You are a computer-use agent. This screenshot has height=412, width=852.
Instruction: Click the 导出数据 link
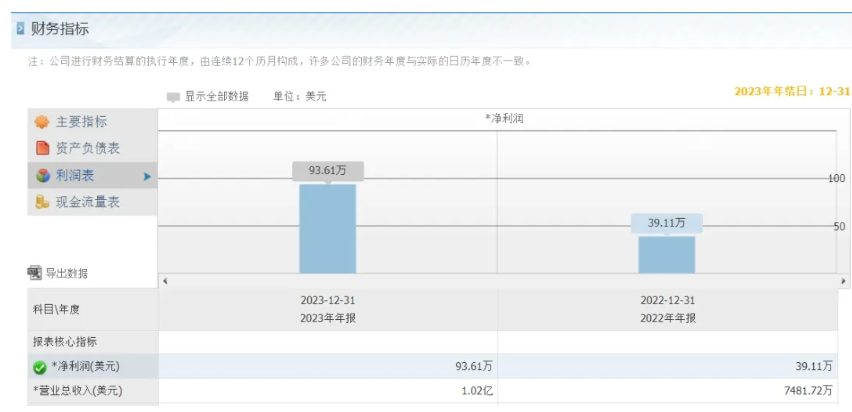tap(66, 273)
